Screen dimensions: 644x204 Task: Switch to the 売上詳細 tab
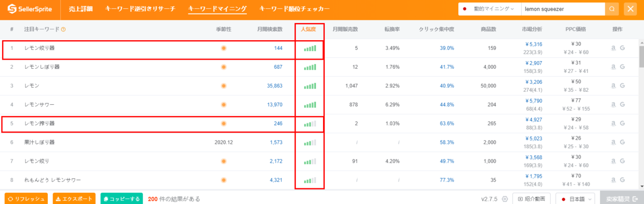click(x=81, y=9)
